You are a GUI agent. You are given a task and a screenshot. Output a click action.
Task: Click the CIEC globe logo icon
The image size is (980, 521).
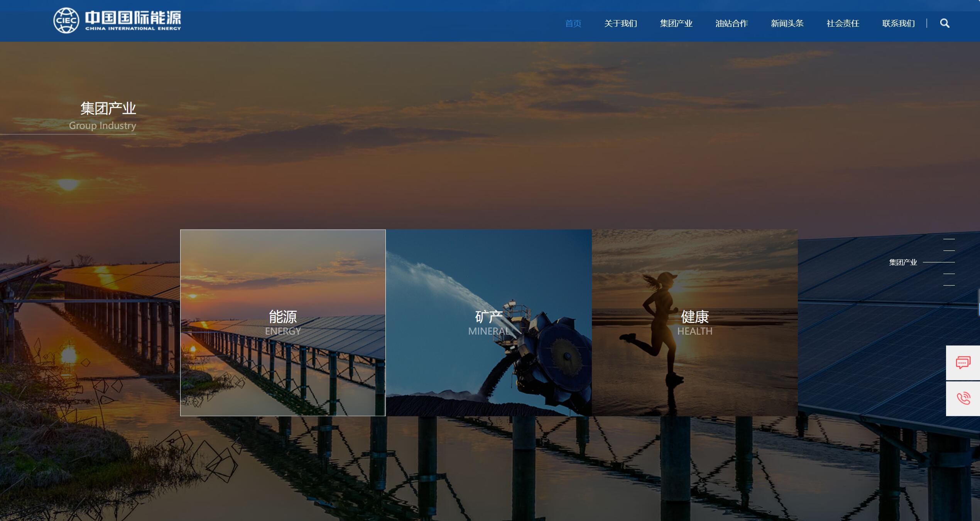tap(66, 20)
